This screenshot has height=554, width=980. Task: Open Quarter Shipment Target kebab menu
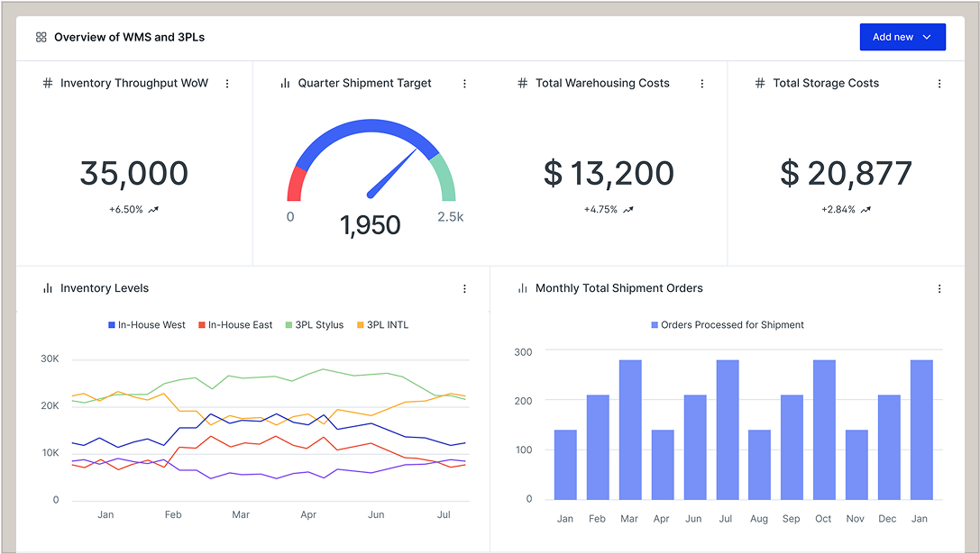tap(465, 84)
